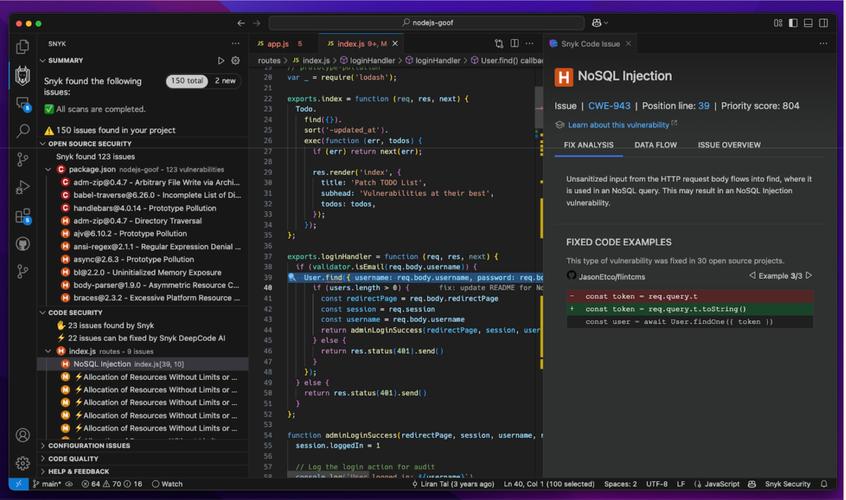The height and width of the screenshot is (500, 846).
Task: Open the Explorer files icon
Action: 22,46
